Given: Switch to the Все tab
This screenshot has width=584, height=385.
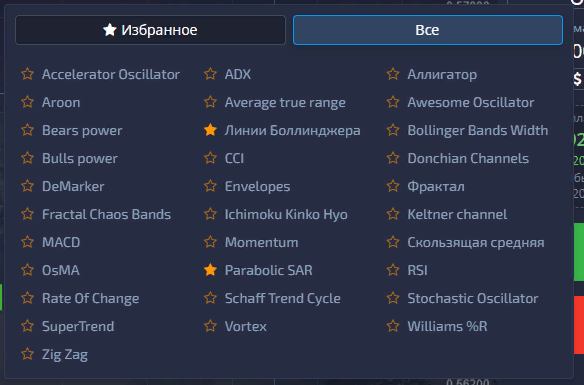Looking at the screenshot, I should point(428,30).
